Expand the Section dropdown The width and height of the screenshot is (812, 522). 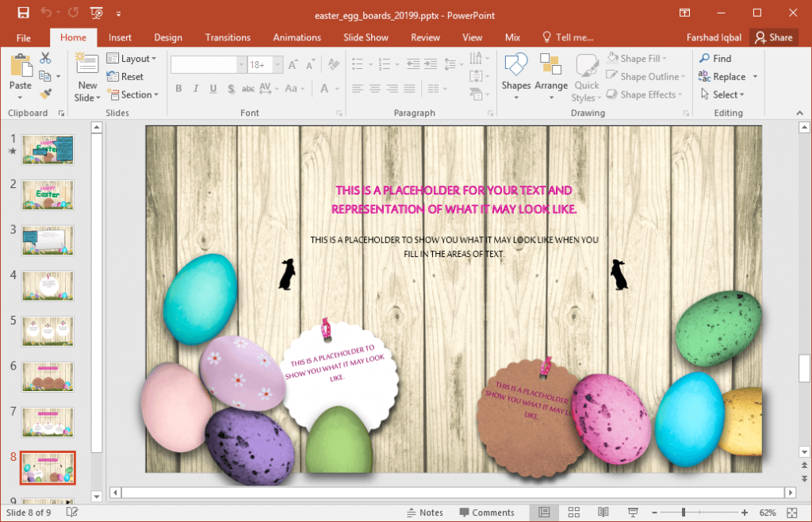133,94
